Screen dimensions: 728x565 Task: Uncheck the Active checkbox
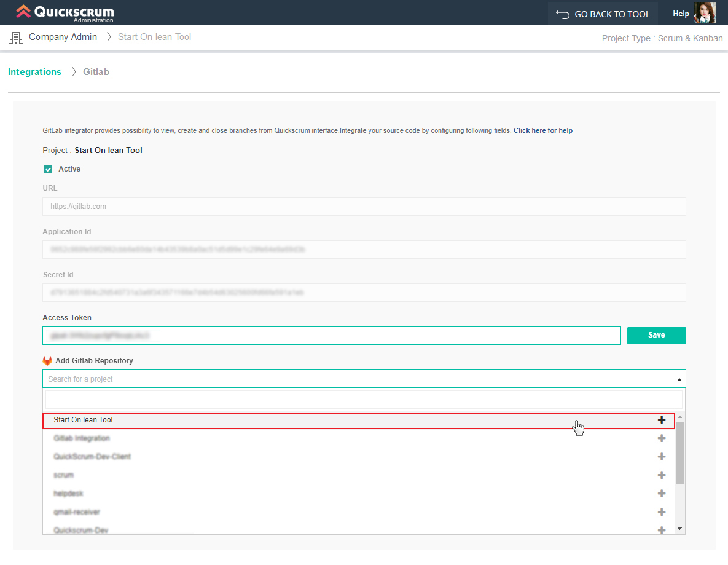pos(48,169)
